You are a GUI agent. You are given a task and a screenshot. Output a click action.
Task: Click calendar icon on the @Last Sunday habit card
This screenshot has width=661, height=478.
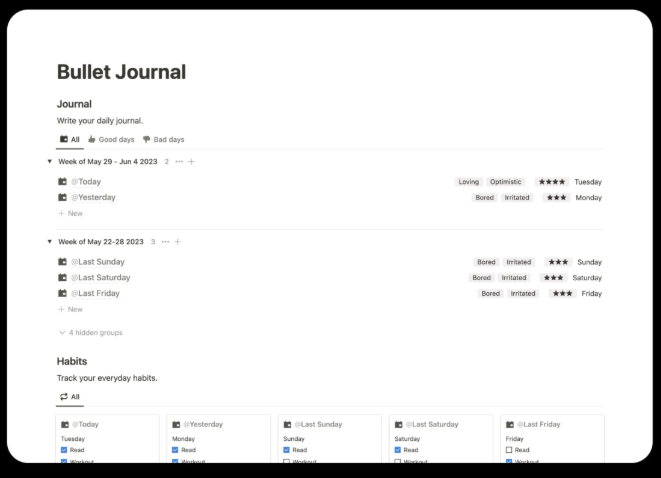click(288, 424)
